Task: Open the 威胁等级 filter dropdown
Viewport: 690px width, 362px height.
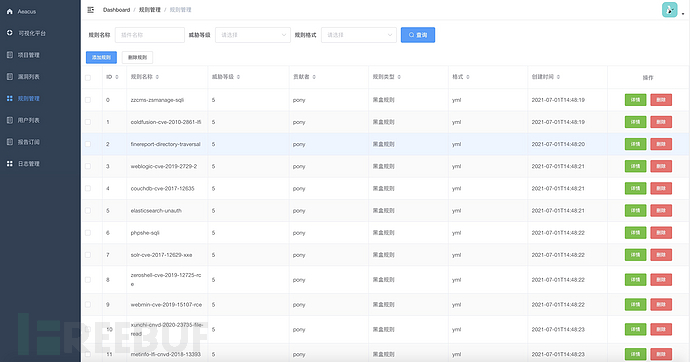Action: click(253, 35)
